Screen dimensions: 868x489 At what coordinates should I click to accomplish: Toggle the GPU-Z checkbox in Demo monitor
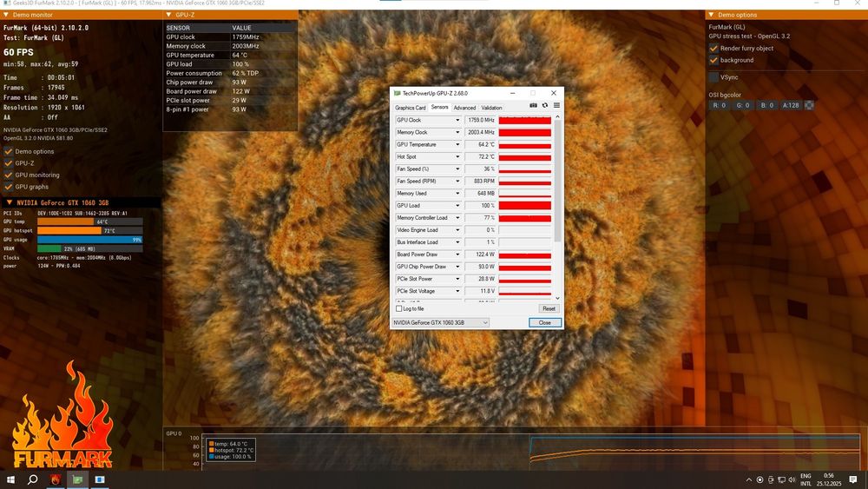pos(9,163)
